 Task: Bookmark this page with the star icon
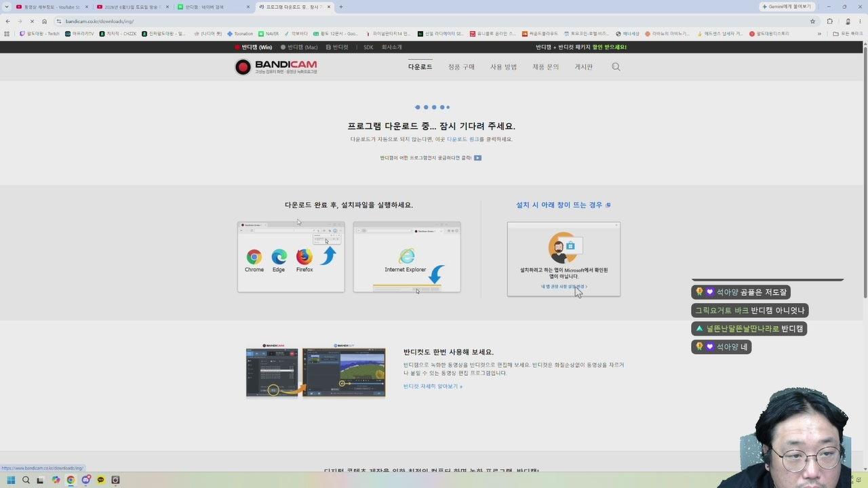[x=812, y=21]
